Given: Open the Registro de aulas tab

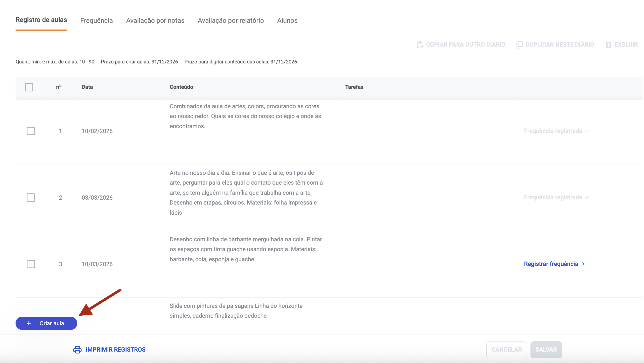Looking at the screenshot, I should tap(41, 20).
